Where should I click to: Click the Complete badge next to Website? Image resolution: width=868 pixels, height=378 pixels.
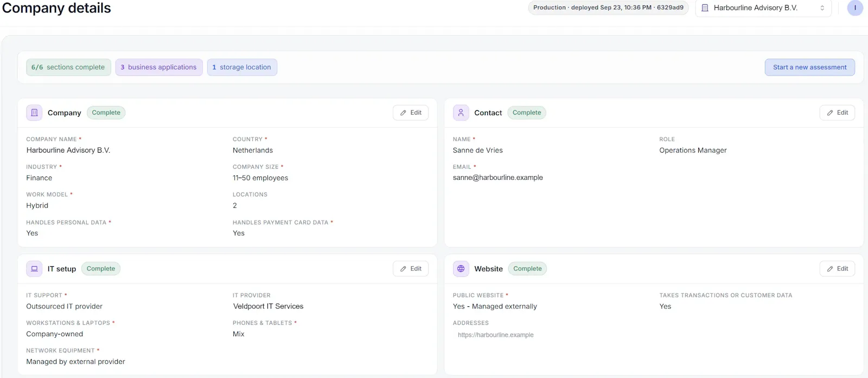[527, 268]
